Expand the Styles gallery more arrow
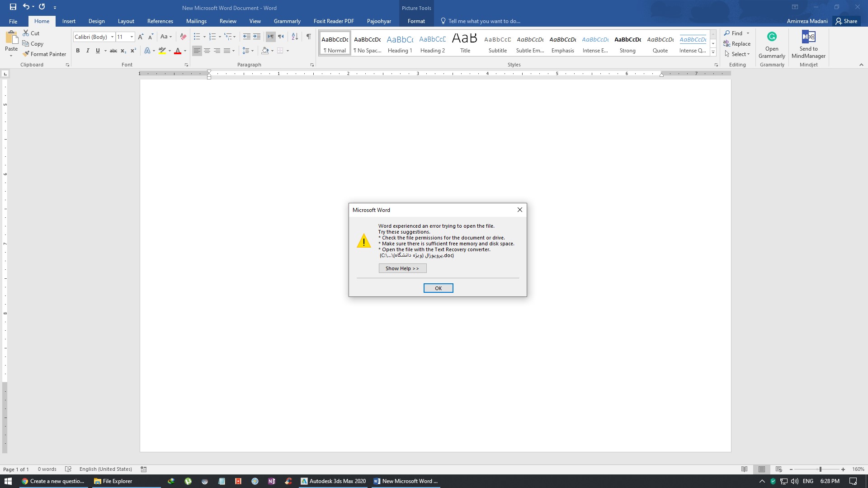 [x=713, y=53]
